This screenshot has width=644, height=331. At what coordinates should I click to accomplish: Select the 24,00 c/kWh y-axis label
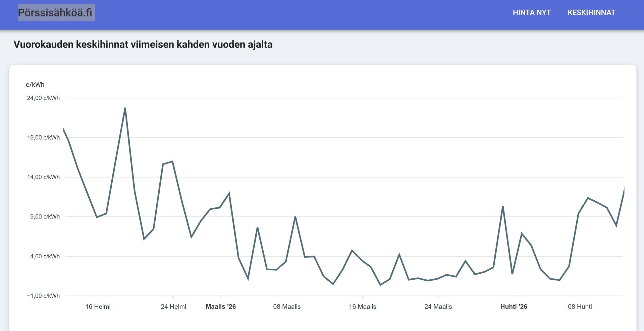click(43, 98)
